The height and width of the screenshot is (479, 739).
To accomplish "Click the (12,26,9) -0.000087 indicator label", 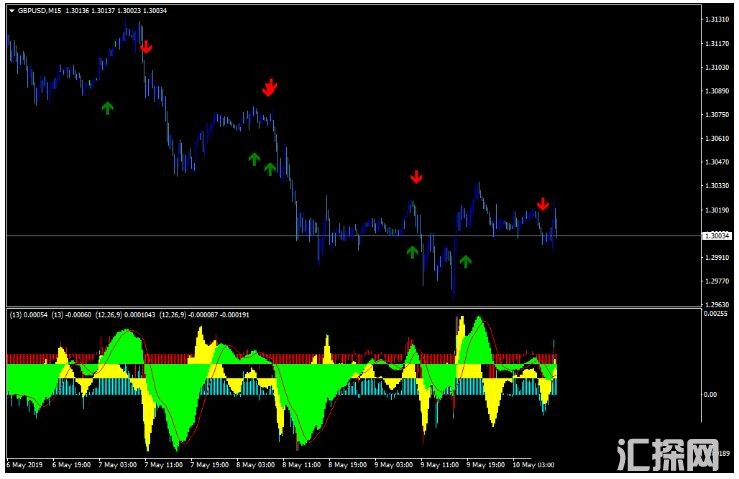I will click(189, 314).
